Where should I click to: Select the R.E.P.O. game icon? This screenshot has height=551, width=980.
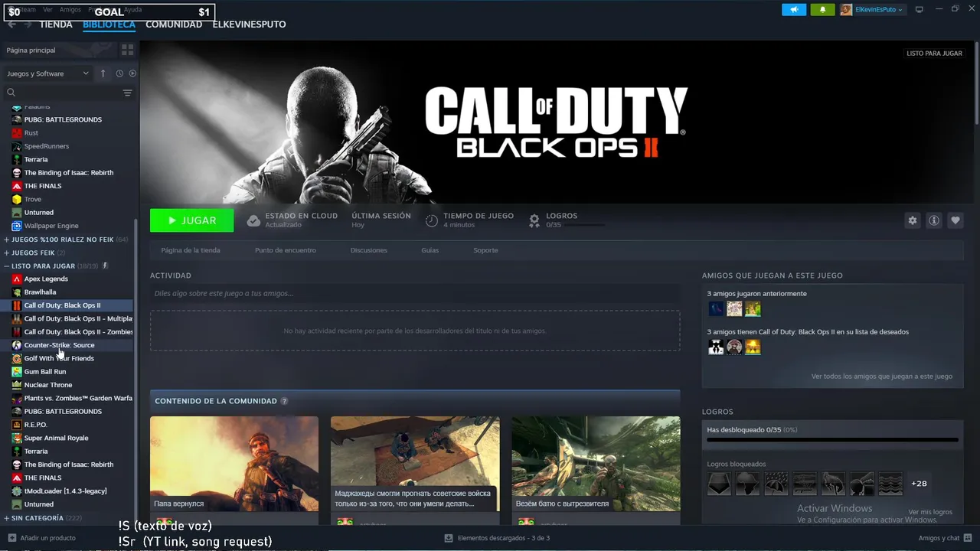(17, 425)
